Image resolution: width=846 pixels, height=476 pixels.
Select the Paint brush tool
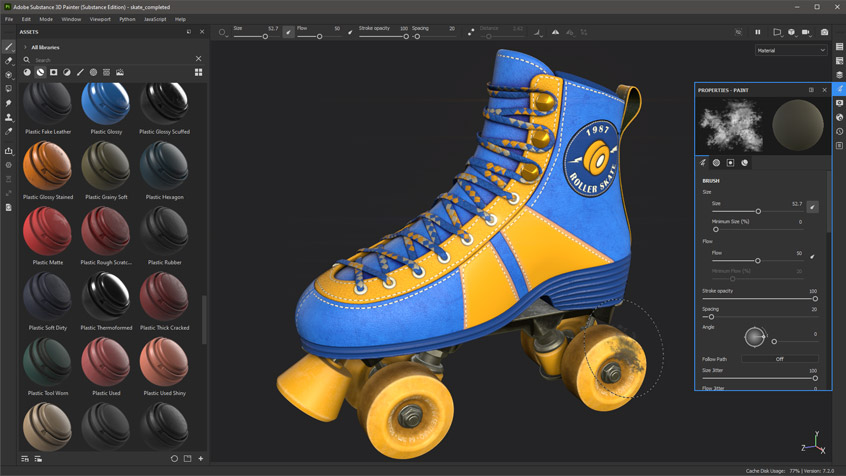[9, 47]
